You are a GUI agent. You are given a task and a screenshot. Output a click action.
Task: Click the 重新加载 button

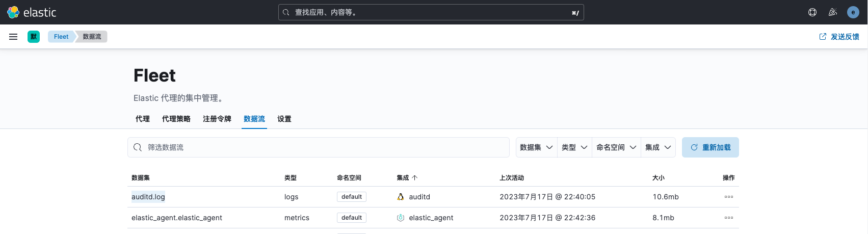(711, 147)
